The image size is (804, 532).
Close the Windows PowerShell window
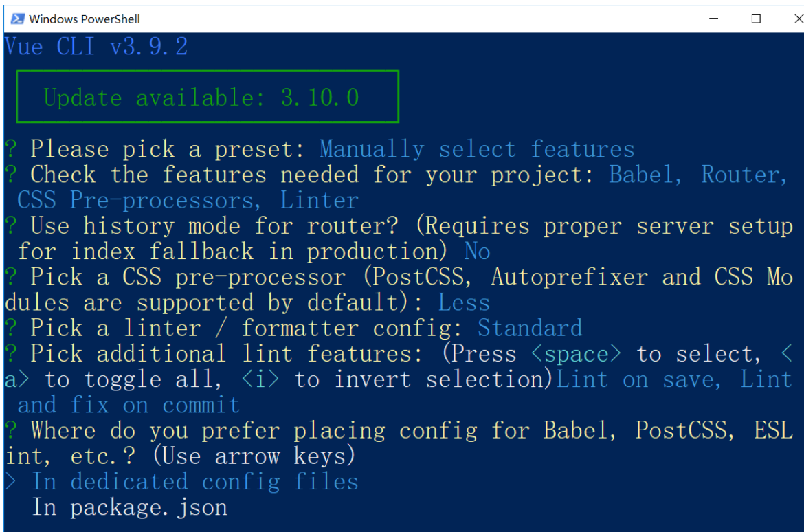click(797, 19)
